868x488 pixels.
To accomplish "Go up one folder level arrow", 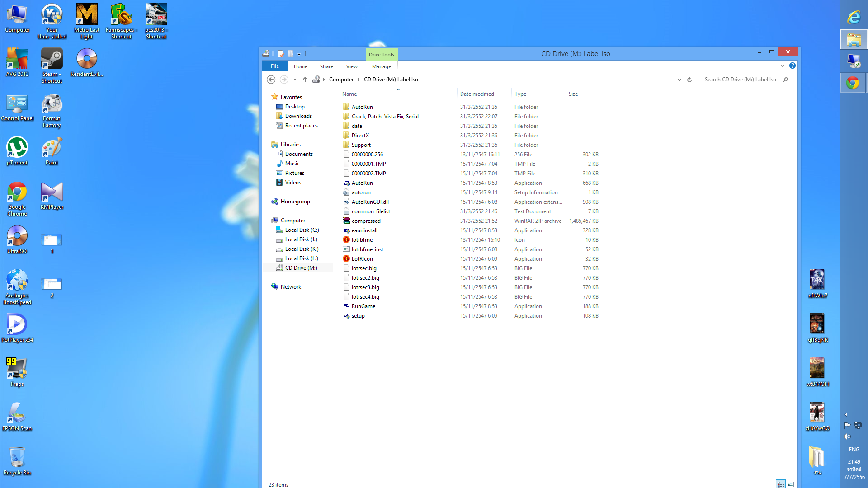I will (x=305, y=80).
